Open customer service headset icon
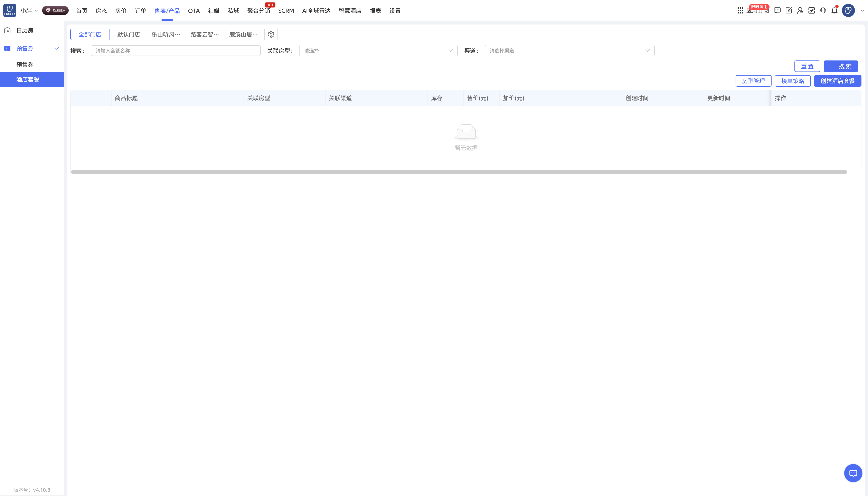 (x=823, y=11)
